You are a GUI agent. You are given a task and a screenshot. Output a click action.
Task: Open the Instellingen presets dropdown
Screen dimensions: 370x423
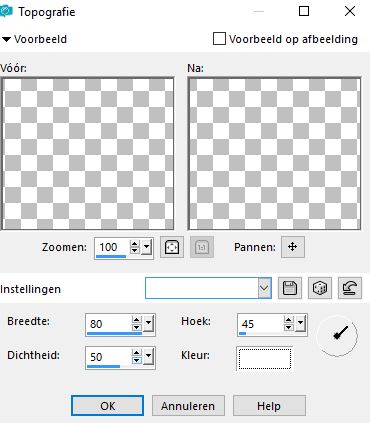point(264,288)
